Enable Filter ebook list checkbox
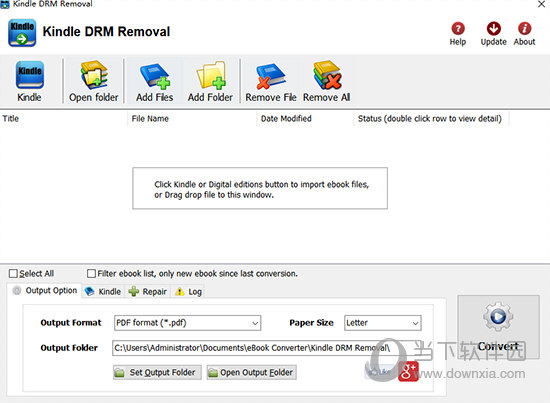This screenshot has height=403, width=550. click(x=91, y=274)
